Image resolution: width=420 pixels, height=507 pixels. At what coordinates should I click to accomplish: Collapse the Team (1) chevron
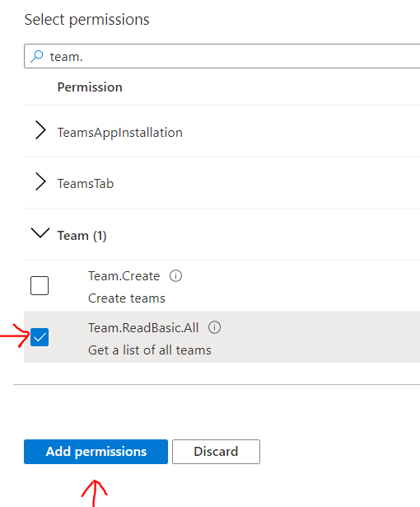pyautogui.click(x=40, y=232)
